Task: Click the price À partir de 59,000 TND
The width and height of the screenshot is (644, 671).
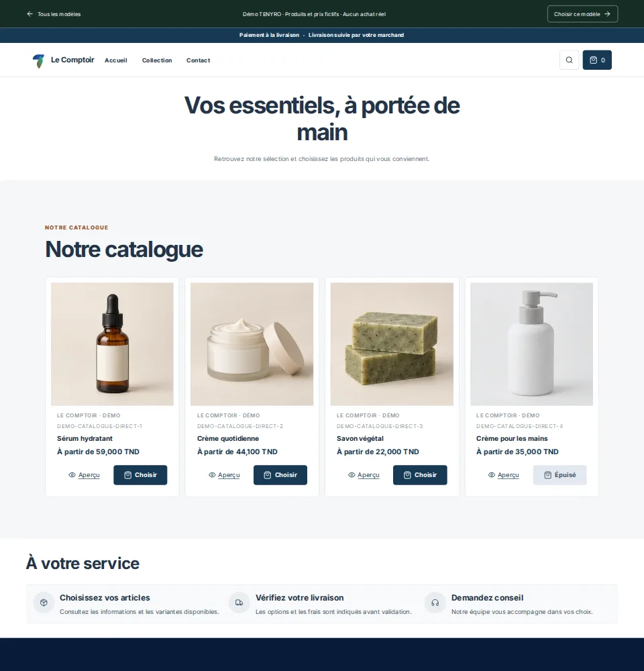Action: click(99, 452)
